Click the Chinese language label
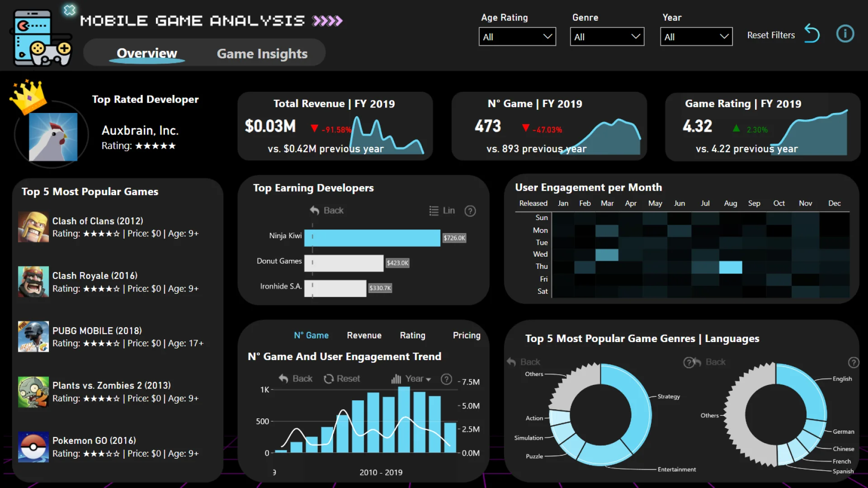This screenshot has height=488, width=868. (844, 449)
